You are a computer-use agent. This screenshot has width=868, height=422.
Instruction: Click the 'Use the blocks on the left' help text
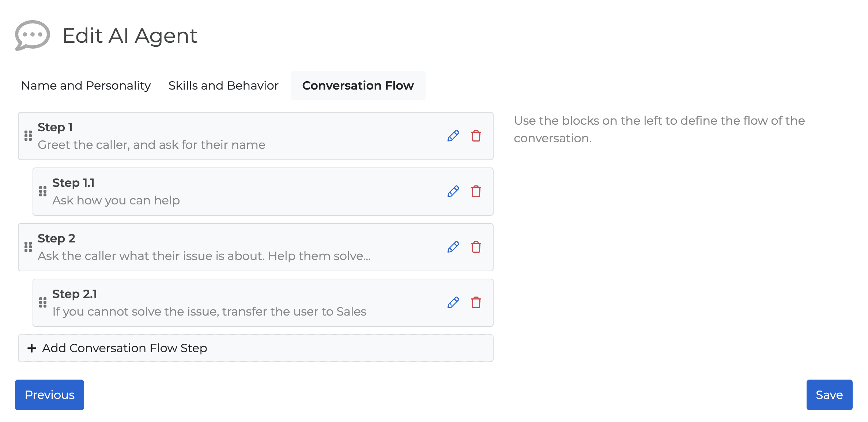(659, 129)
